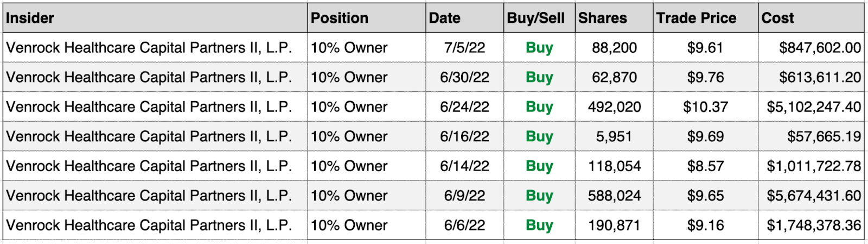Image resolution: width=868 pixels, height=244 pixels.
Task: Click the $10.37 trade price cell
Action: pyautogui.click(x=706, y=107)
